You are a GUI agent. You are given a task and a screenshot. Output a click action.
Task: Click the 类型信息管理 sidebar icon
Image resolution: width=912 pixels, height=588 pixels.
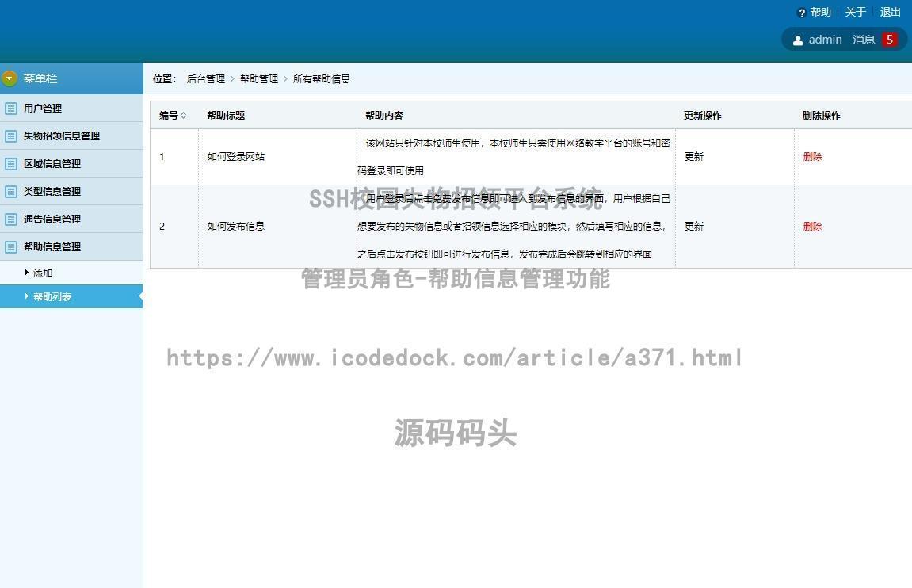point(11,191)
